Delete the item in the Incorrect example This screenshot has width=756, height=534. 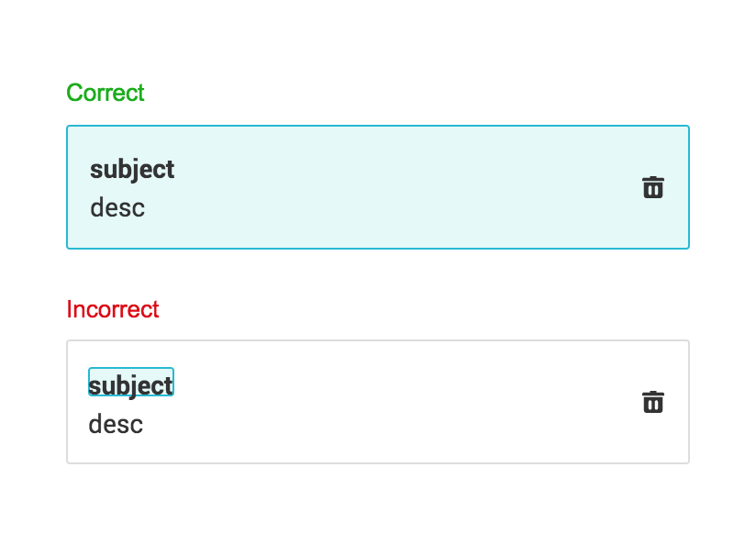pos(652,402)
